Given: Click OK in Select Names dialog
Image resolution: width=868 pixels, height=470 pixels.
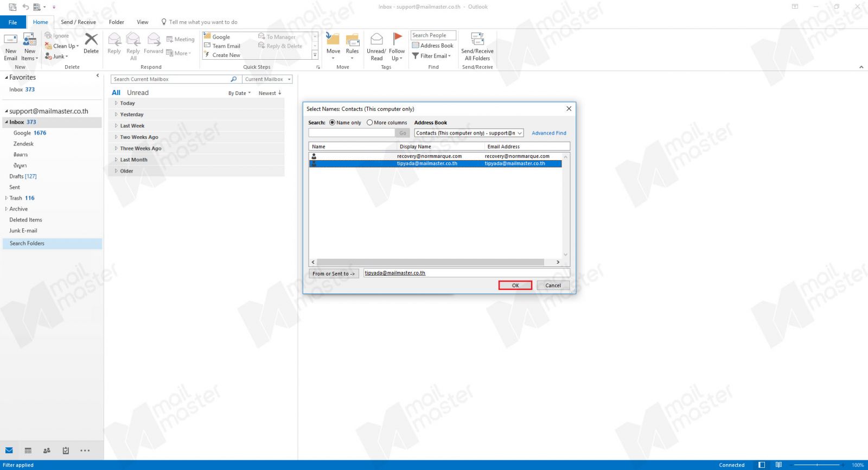Looking at the screenshot, I should point(515,285).
